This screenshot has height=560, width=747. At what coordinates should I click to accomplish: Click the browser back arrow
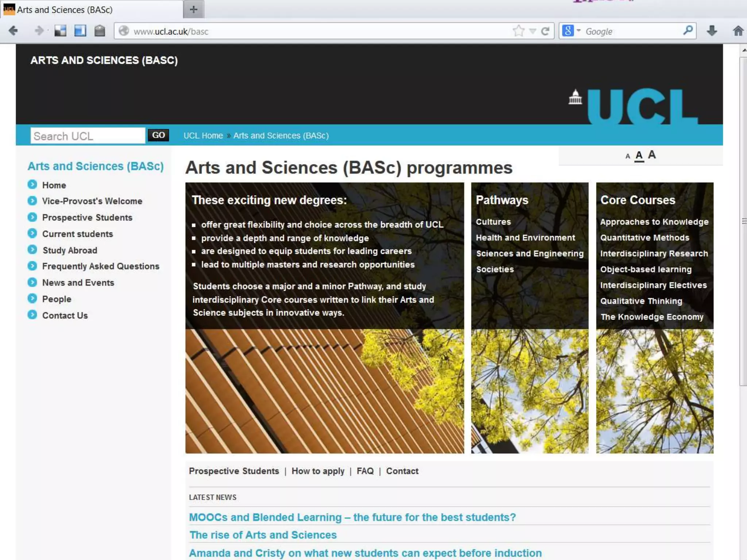(x=13, y=31)
